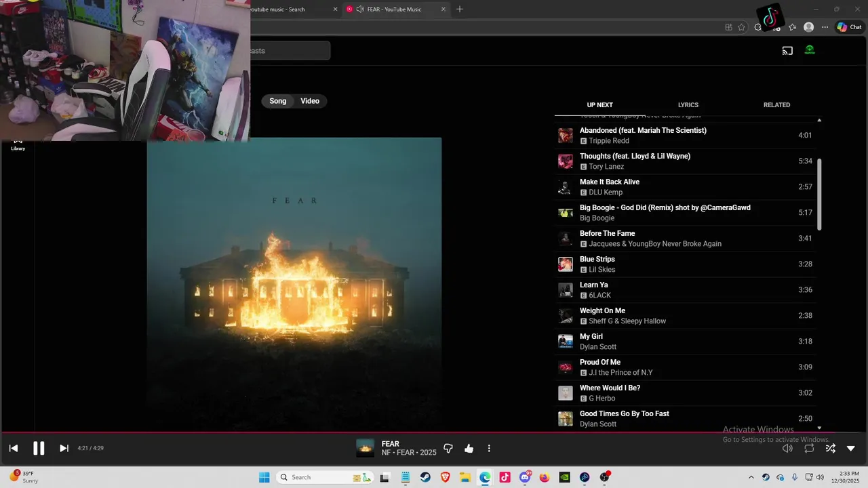
Task: Open Library in the sidebar
Action: [x=18, y=145]
